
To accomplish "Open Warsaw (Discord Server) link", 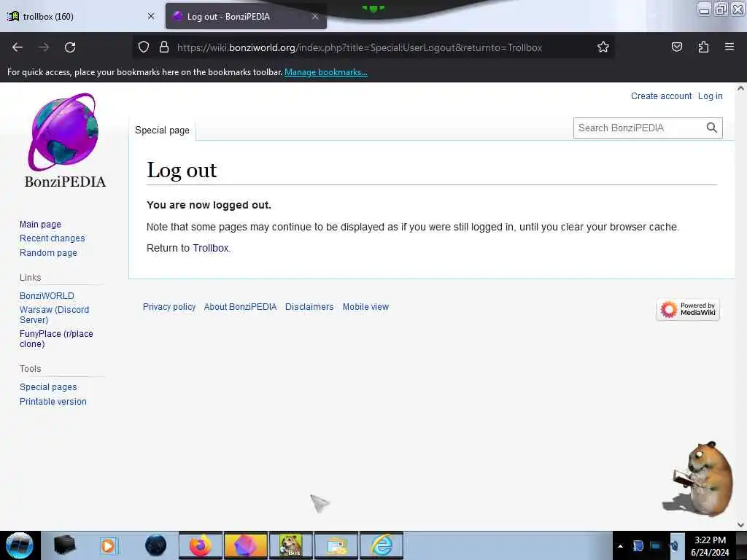I will (54, 315).
